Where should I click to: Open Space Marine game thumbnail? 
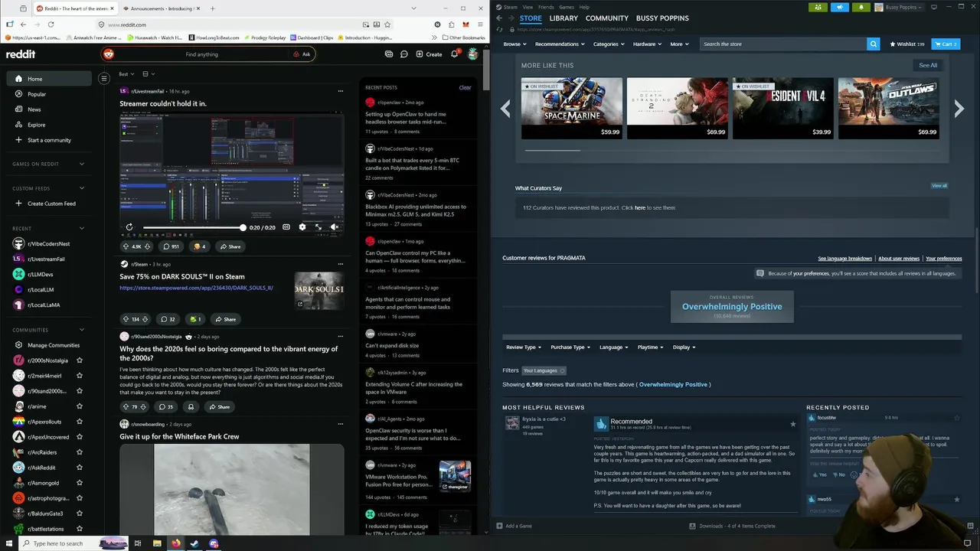(x=572, y=109)
